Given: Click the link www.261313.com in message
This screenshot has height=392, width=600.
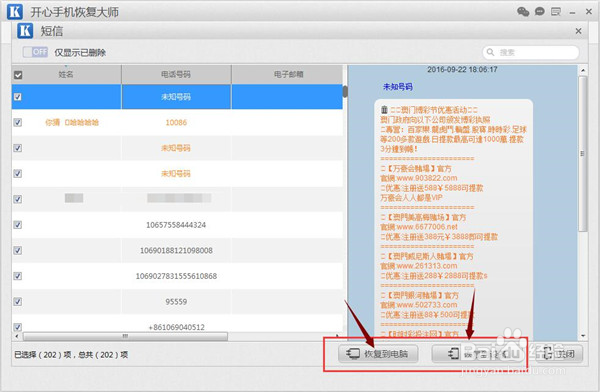Looking at the screenshot, I should click(427, 266).
